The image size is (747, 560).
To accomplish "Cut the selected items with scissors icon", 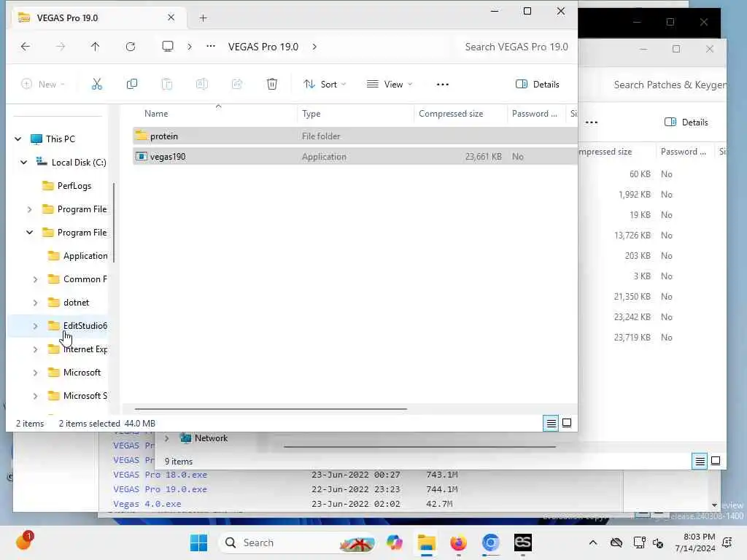I will pos(97,85).
